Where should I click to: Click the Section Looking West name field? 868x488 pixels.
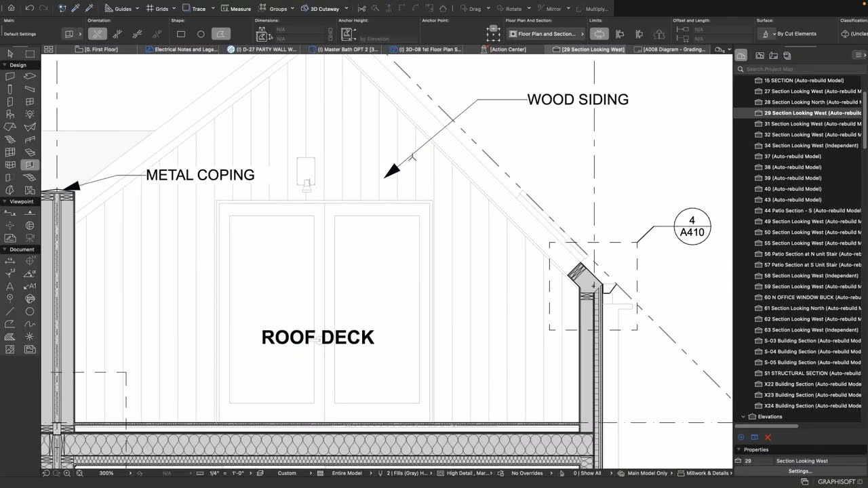[x=819, y=461]
